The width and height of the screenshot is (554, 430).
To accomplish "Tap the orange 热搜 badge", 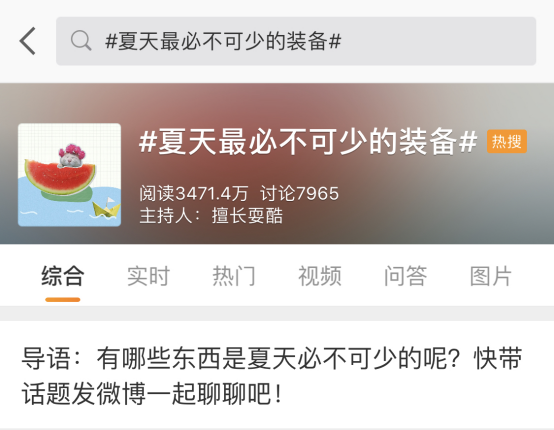I will click(x=507, y=142).
